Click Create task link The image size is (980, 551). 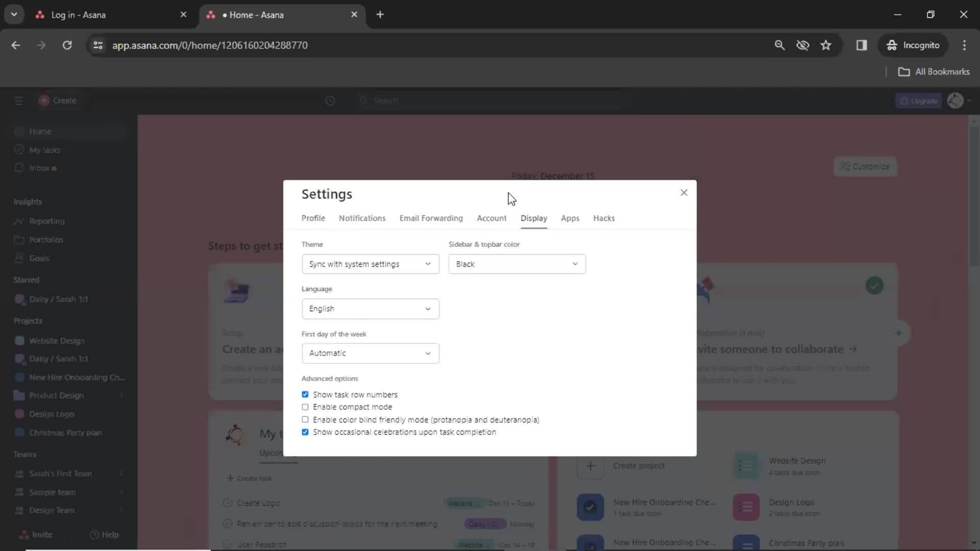[250, 478]
